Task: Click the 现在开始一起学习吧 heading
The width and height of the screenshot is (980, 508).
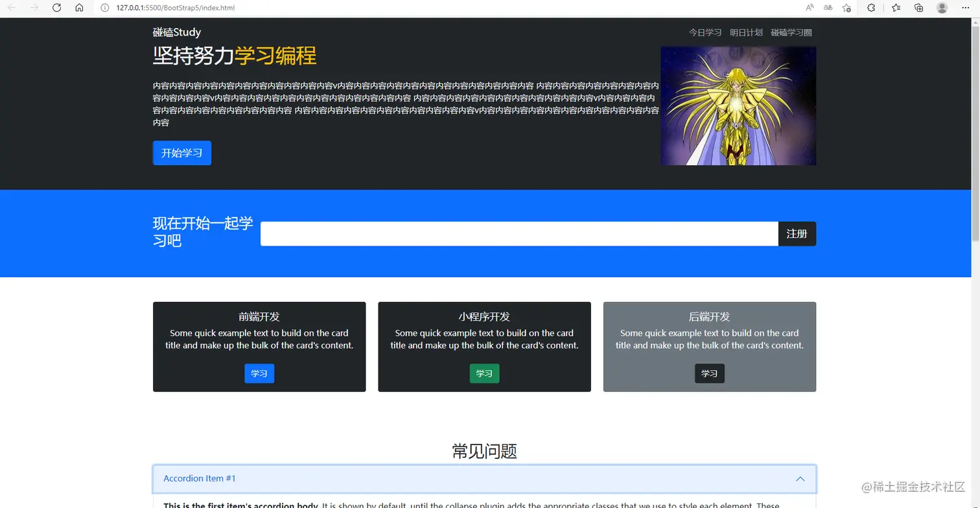Action: tap(203, 232)
